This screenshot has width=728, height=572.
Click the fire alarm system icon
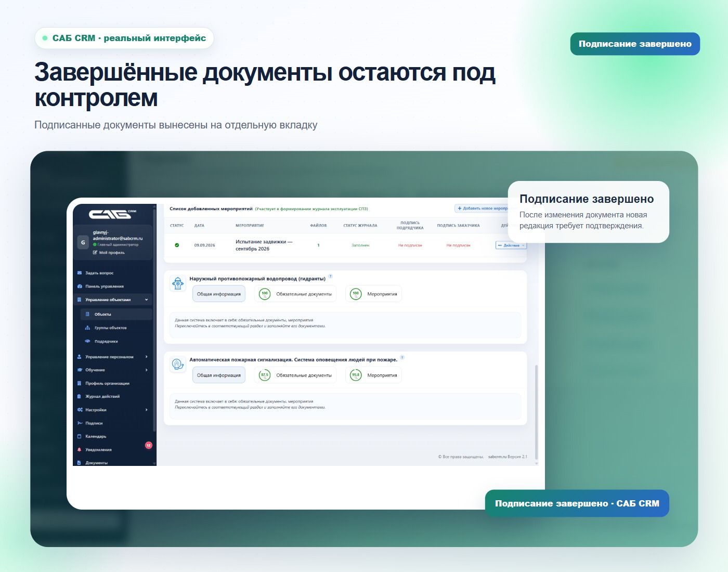(x=178, y=365)
